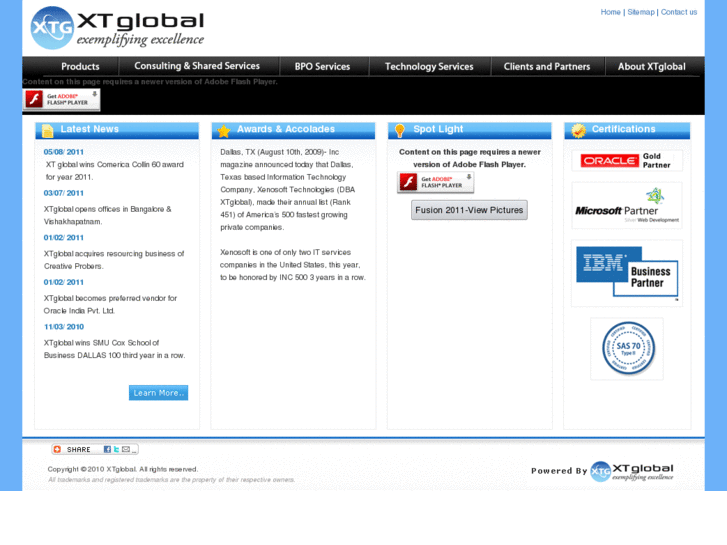The height and width of the screenshot is (545, 727).
Task: Click the Certifications badge icon
Action: tap(578, 131)
